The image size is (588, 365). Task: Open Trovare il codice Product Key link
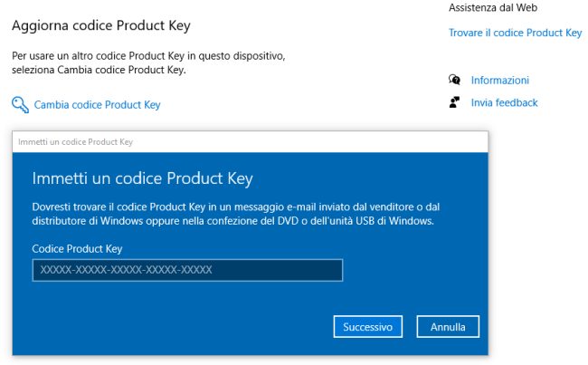coord(516,33)
